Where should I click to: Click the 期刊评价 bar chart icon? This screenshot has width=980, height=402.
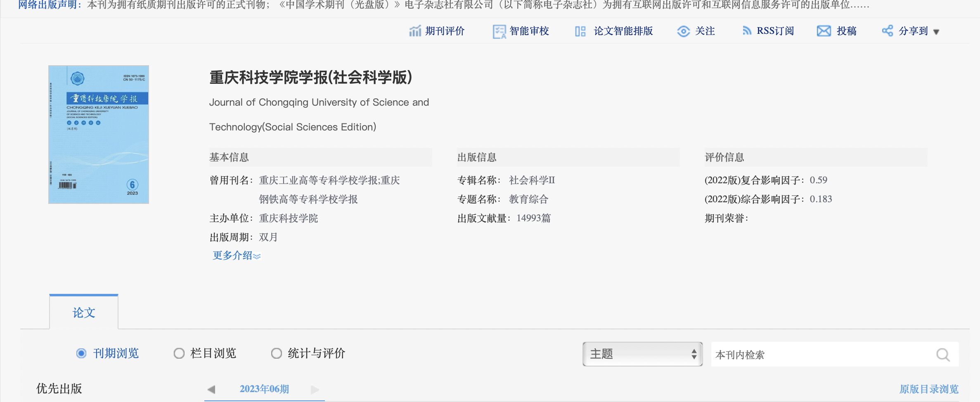tap(415, 31)
